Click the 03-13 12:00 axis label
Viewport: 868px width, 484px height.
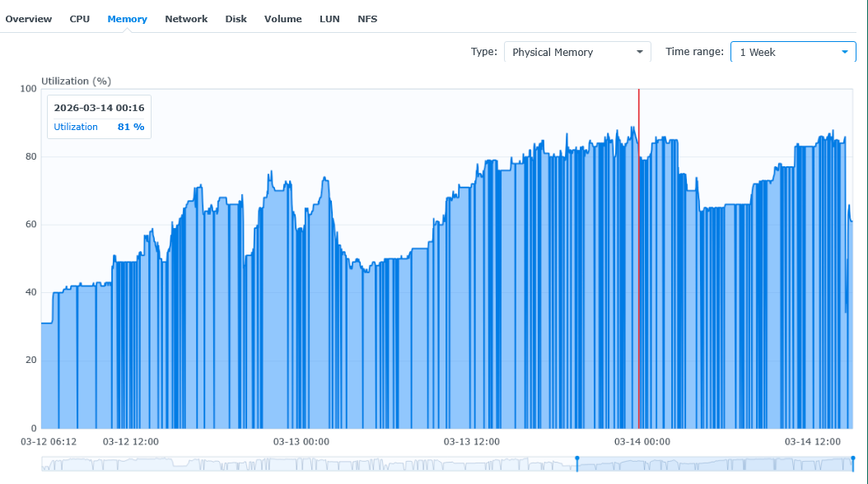point(472,441)
